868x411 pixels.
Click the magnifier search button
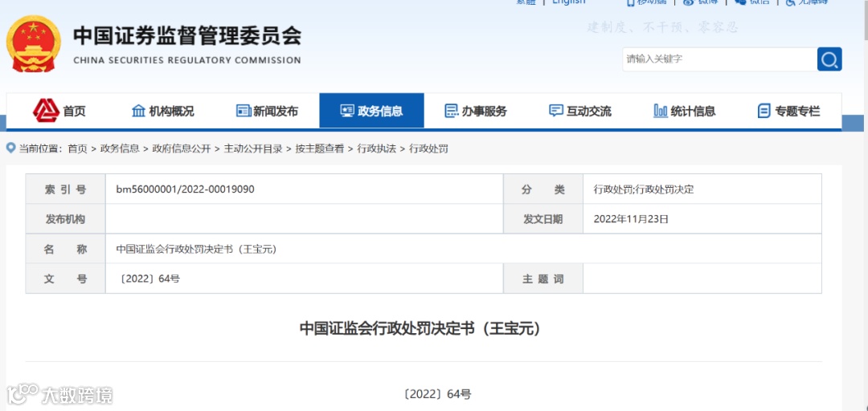829,59
